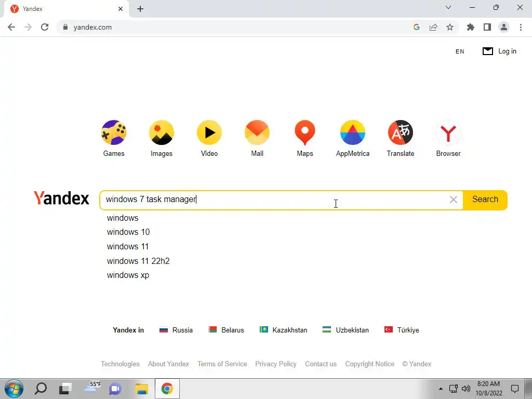Open File Explorer from taskbar
This screenshot has width=532, height=399.
142,389
